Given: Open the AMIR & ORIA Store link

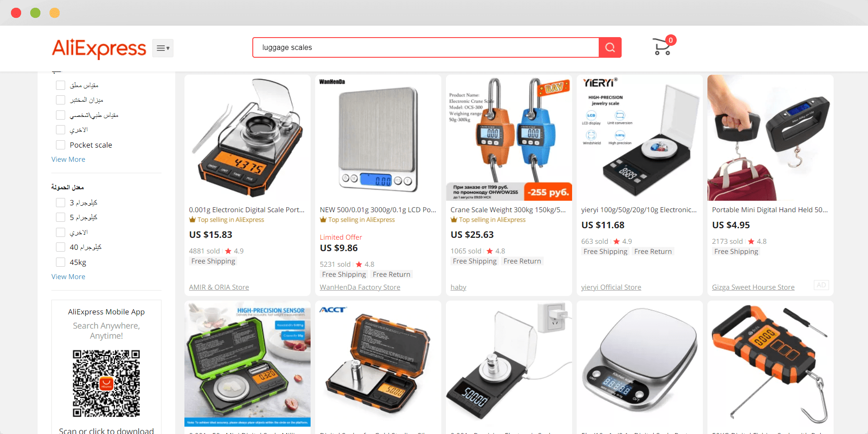Looking at the screenshot, I should tap(219, 287).
